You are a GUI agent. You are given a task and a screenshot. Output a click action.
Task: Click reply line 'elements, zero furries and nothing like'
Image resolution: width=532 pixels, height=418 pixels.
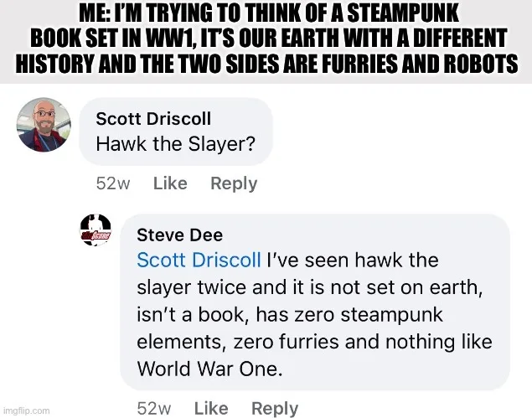[314, 342]
